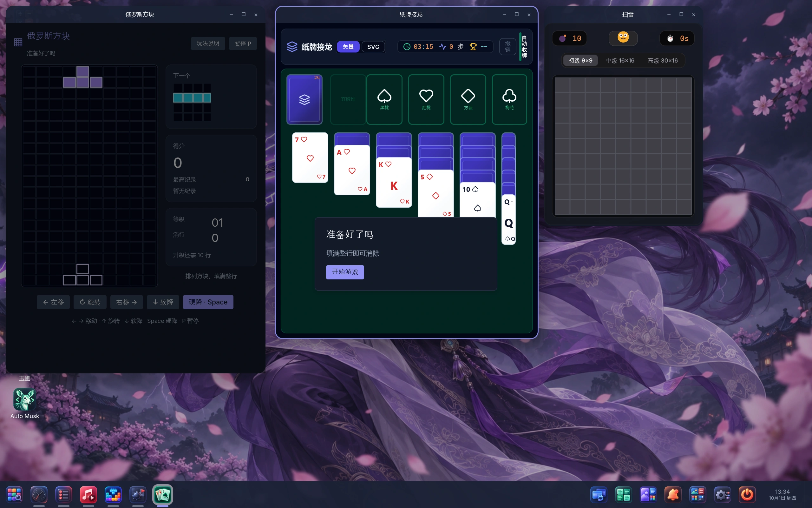This screenshot has width=812, height=508.
Task: Click the 旋转 rotate button
Action: (90, 302)
